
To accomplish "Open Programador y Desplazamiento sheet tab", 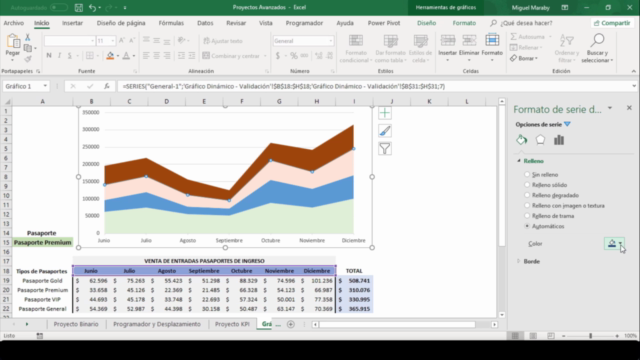I will coord(157,324).
